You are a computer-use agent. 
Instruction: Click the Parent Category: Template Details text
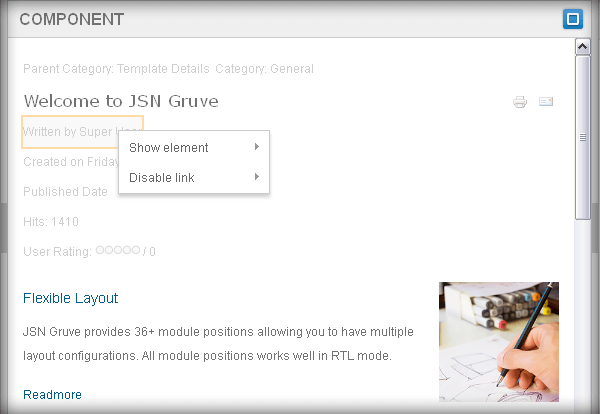point(116,69)
